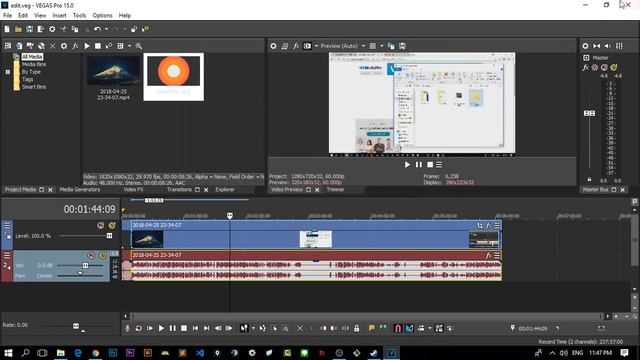
Task: Save preview snapshot to file
Action: point(402,46)
